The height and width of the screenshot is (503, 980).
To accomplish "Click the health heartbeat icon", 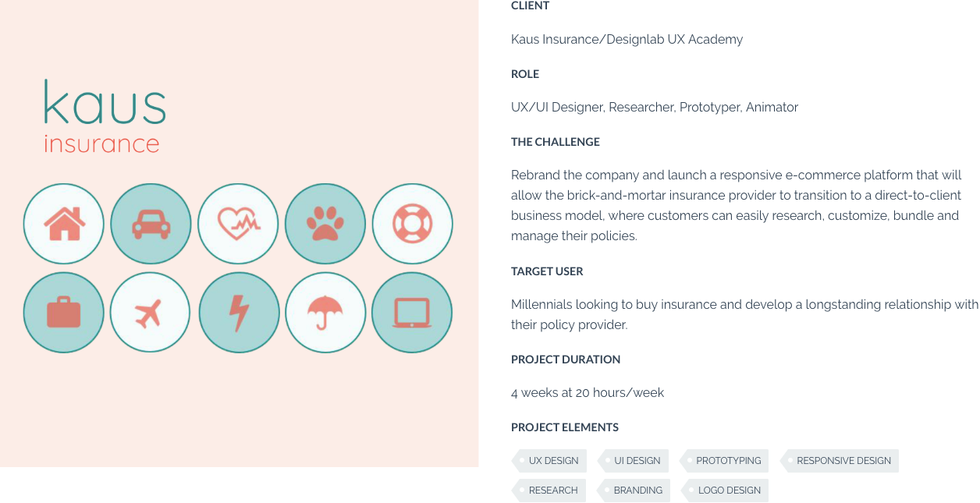I will click(x=238, y=224).
